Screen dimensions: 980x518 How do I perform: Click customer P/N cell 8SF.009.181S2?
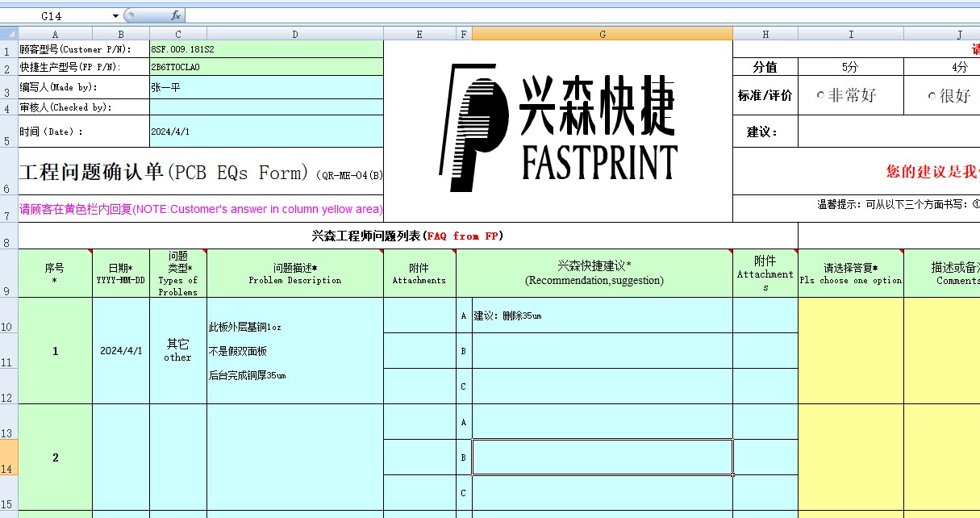266,49
